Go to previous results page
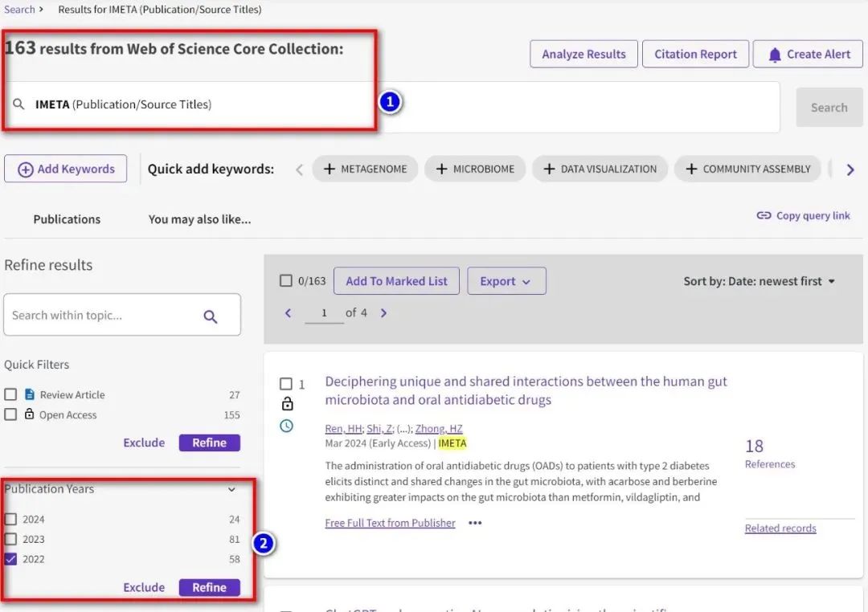This screenshot has width=868, height=612. [288, 313]
